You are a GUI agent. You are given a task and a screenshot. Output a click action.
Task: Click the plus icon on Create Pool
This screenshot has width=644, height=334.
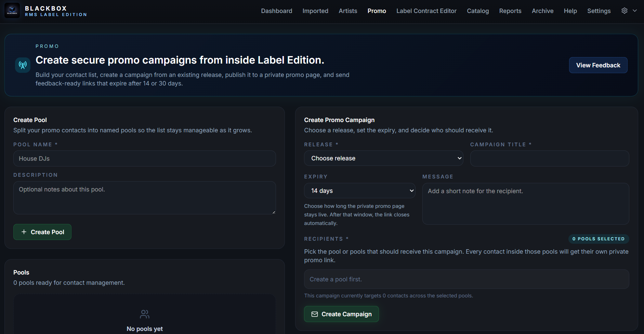(24, 232)
